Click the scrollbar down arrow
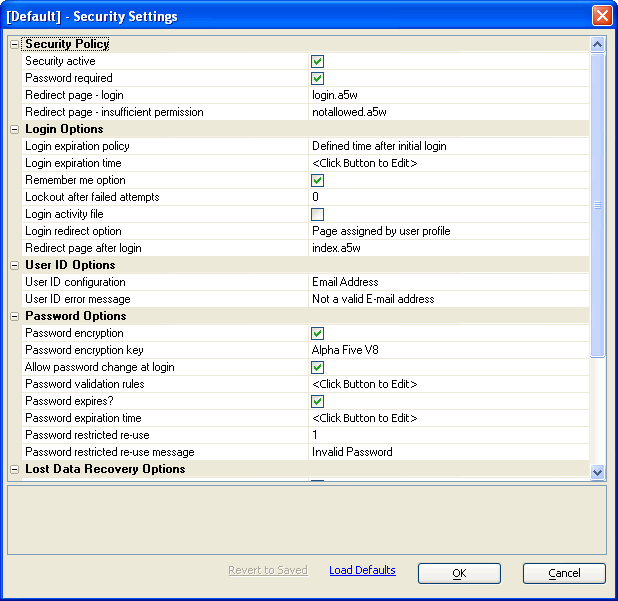 click(598, 472)
